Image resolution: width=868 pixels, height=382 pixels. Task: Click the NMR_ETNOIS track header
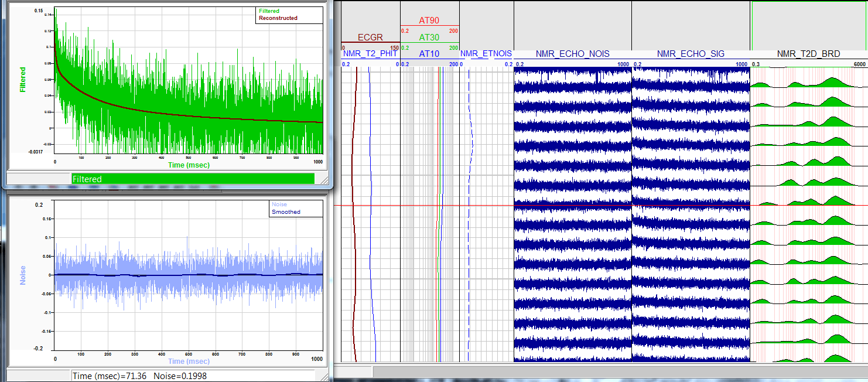click(x=486, y=54)
